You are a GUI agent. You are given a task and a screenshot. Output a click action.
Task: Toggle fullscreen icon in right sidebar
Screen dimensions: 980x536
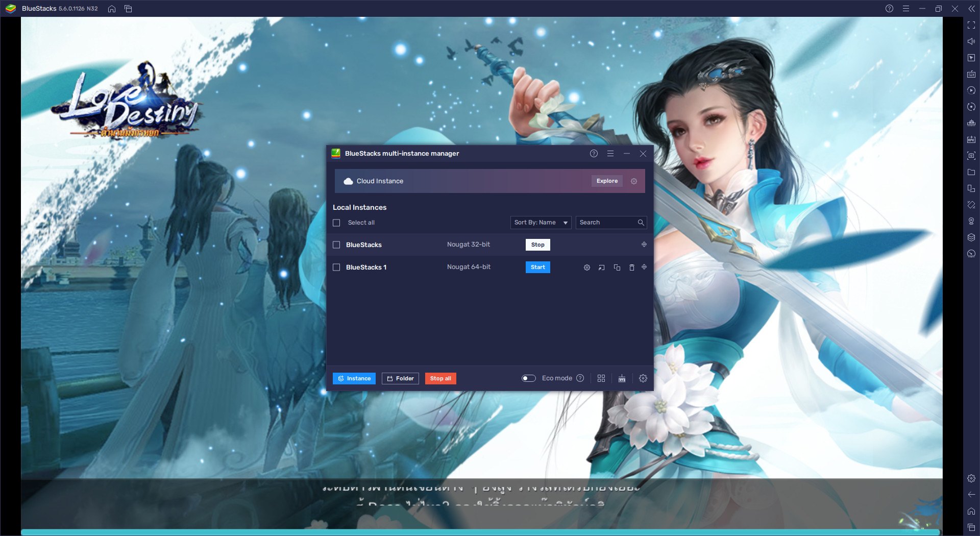(x=971, y=25)
